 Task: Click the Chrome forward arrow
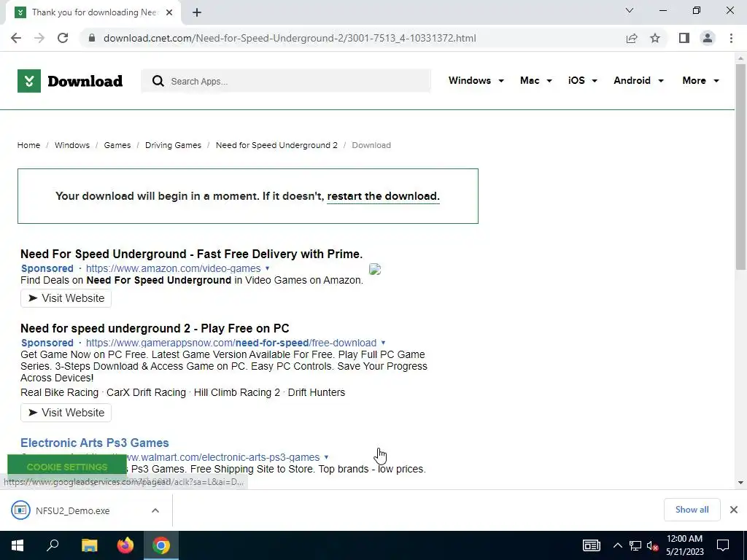click(x=39, y=38)
